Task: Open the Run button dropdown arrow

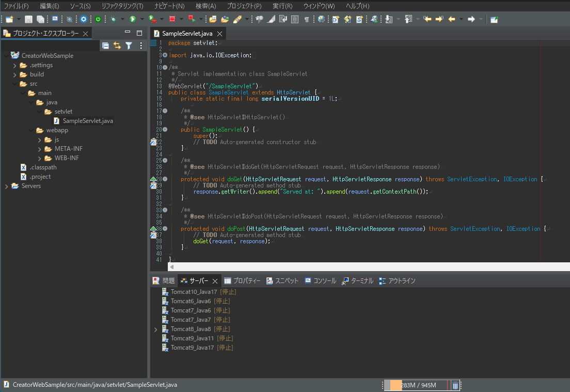Action: (143, 19)
